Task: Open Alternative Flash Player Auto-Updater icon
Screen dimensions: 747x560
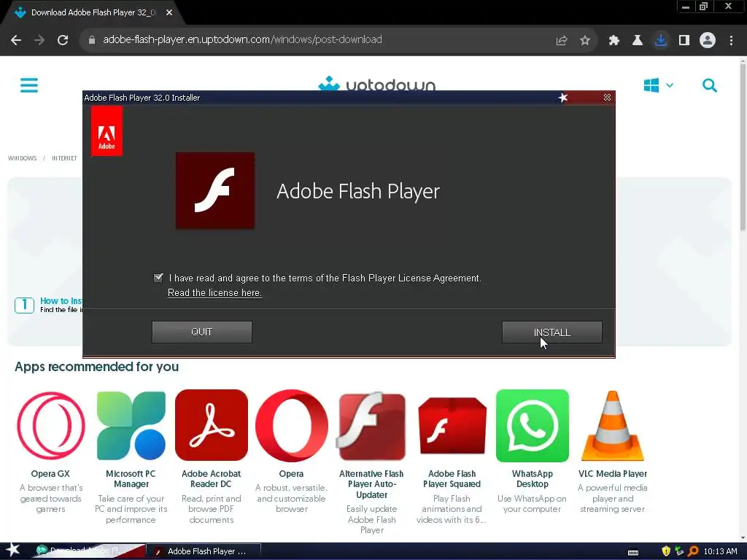Action: [371, 426]
